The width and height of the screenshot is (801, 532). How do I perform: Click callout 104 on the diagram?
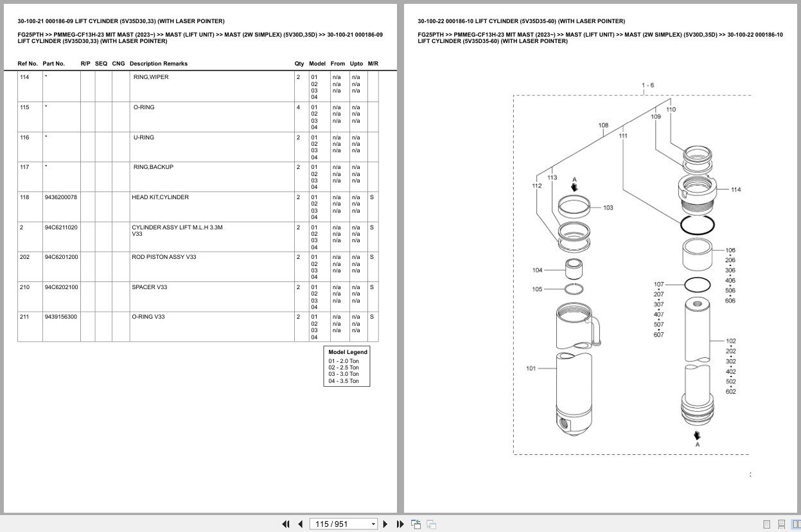[x=537, y=270]
